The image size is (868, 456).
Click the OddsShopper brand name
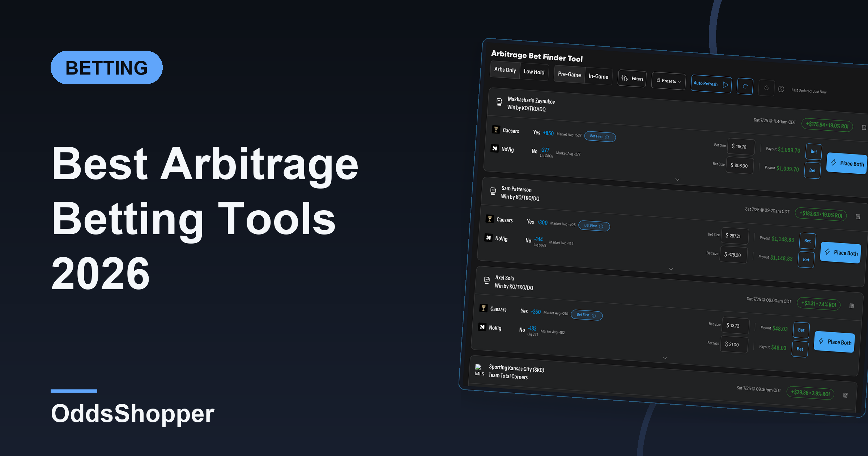pyautogui.click(x=133, y=413)
